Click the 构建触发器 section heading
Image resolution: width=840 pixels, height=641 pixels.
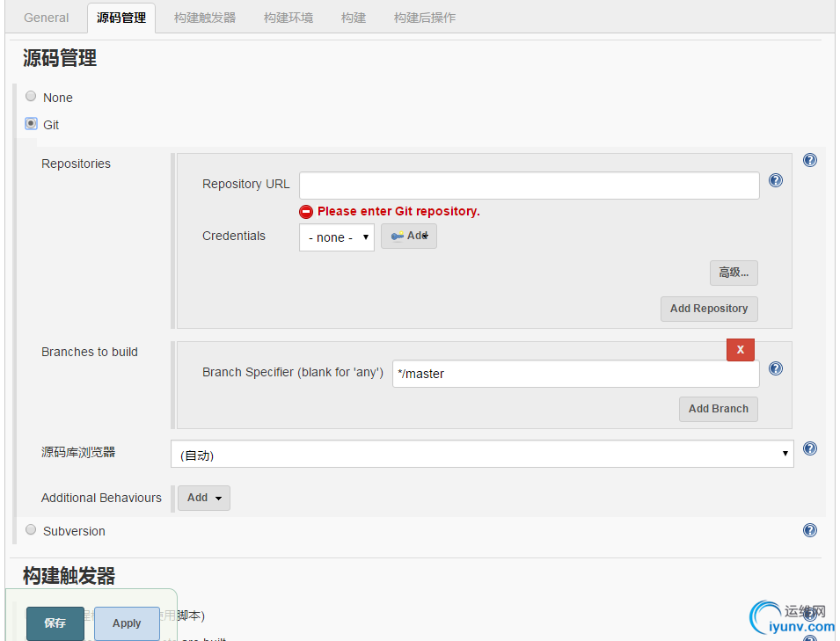coord(69,576)
